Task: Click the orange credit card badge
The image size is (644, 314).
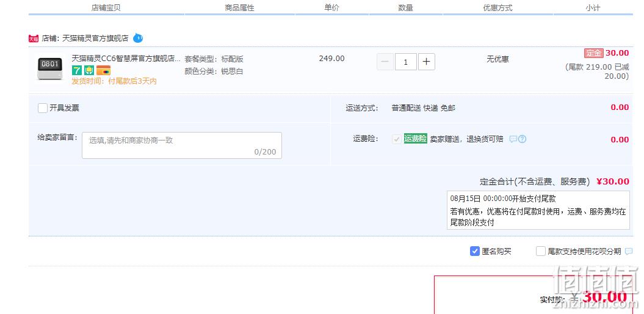Action: pos(104,70)
